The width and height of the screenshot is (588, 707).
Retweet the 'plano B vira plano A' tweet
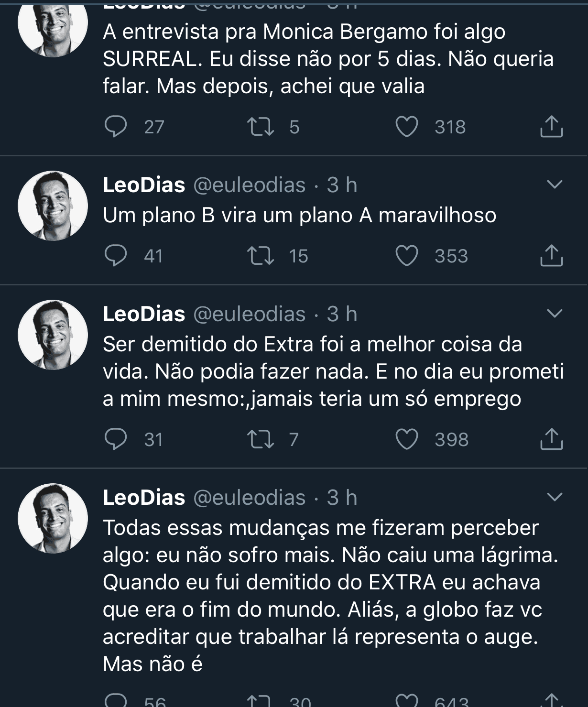pos(261,256)
